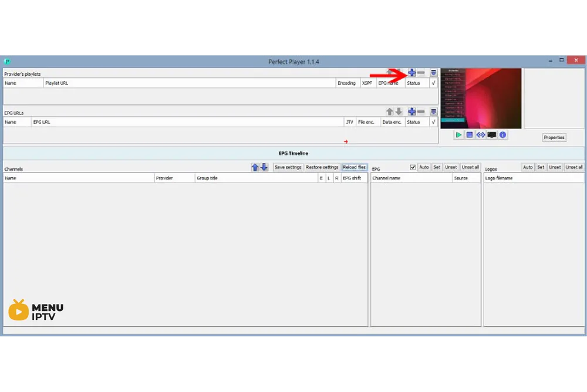The image size is (587, 392).
Task: Click the Provider column header in Channels
Action: [x=174, y=178]
